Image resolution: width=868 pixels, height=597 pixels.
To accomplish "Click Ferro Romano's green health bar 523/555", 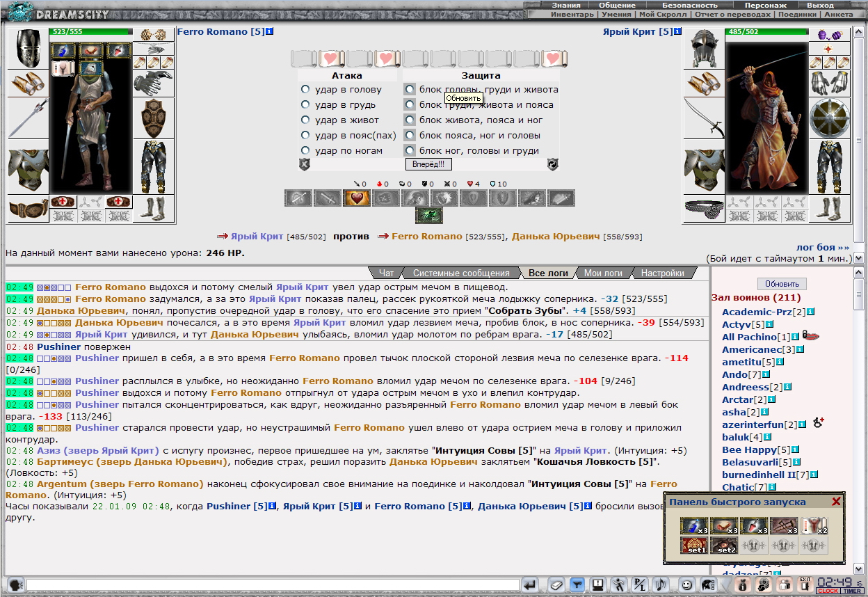I will pos(90,31).
